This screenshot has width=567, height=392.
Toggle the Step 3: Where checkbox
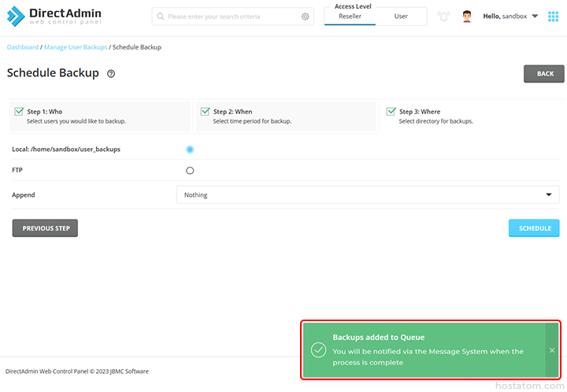(391, 112)
